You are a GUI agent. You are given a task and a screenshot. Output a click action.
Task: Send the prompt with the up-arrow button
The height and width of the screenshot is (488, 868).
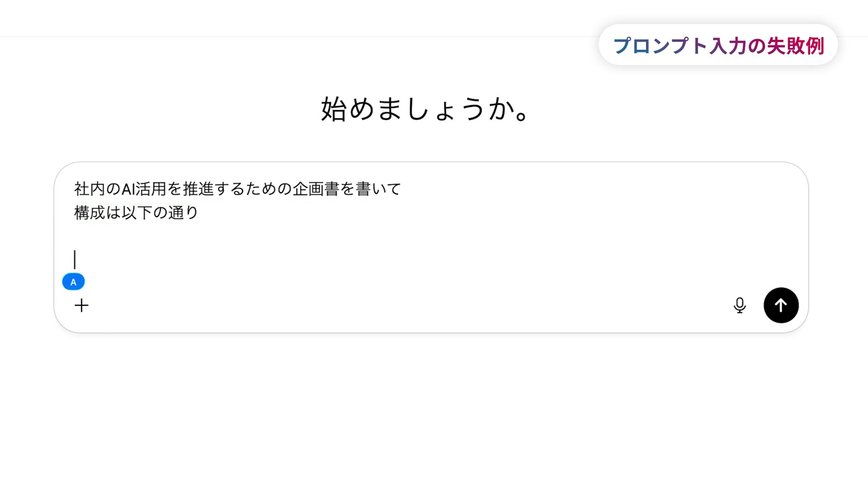[x=781, y=305]
